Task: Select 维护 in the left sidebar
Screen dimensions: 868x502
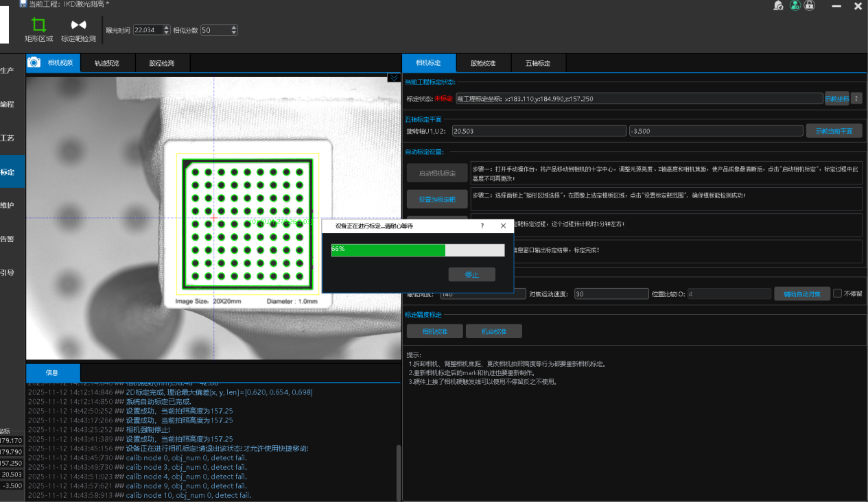Action: tap(7, 205)
